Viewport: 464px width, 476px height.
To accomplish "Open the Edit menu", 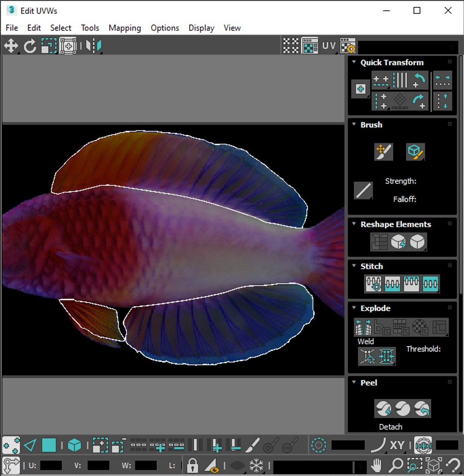I will [34, 28].
